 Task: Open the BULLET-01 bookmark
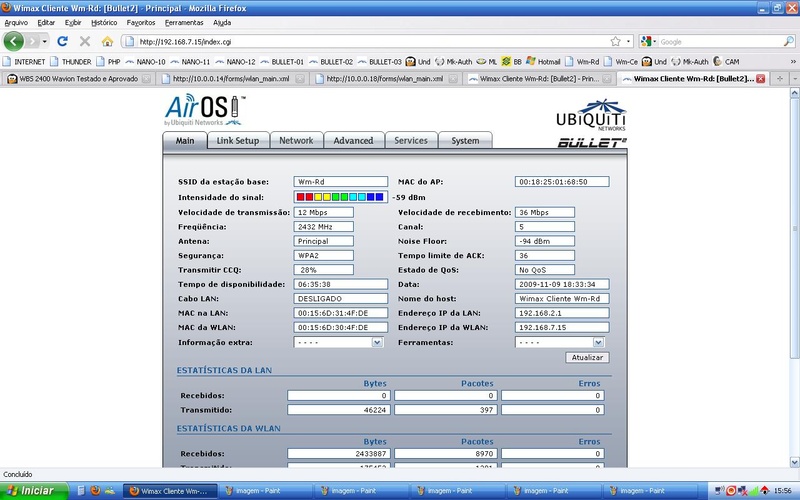[282, 62]
